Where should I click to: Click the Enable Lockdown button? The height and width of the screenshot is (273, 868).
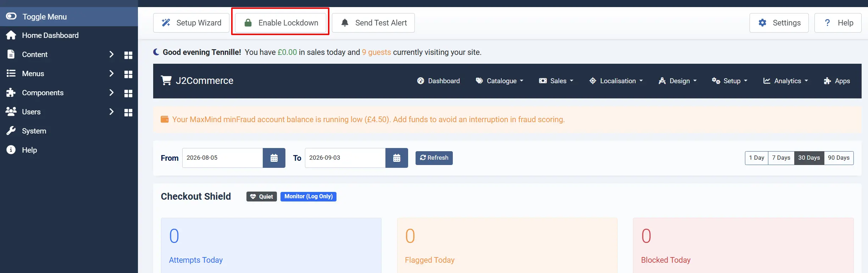[280, 23]
